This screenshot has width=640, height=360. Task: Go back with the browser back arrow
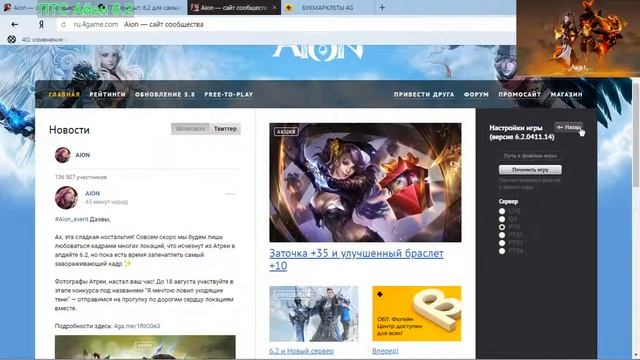(15, 24)
